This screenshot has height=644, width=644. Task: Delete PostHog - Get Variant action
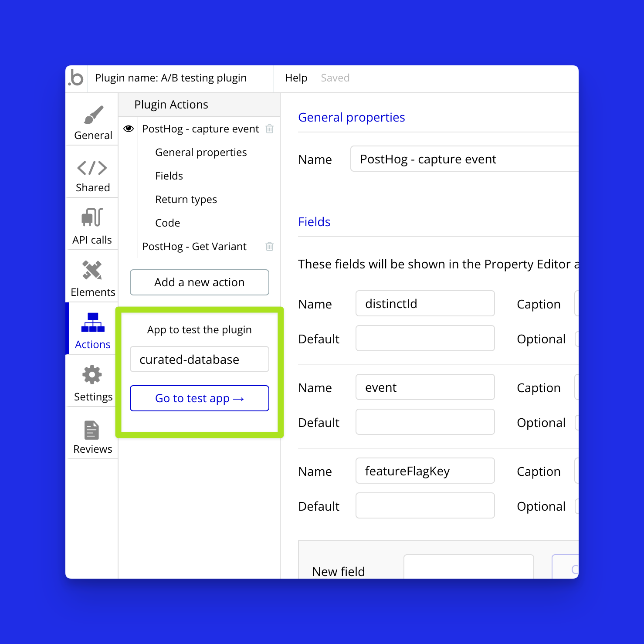(270, 247)
